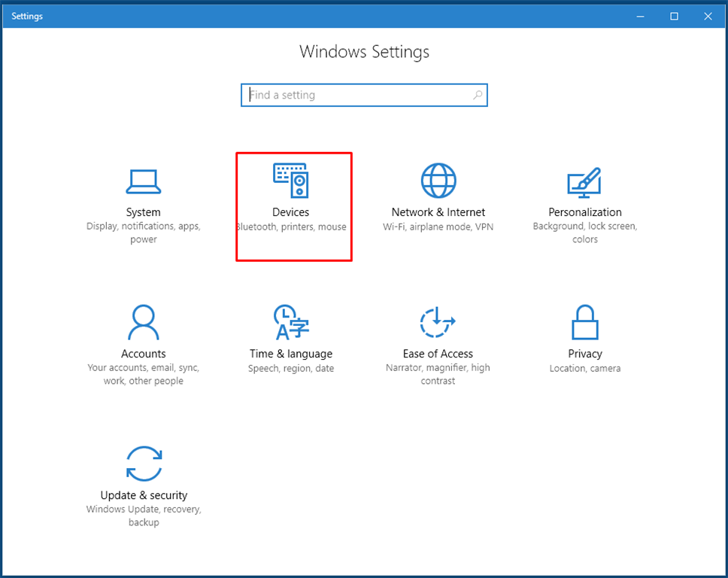The height and width of the screenshot is (578, 728).
Task: Focus the Find a setting search box
Action: 364,96
